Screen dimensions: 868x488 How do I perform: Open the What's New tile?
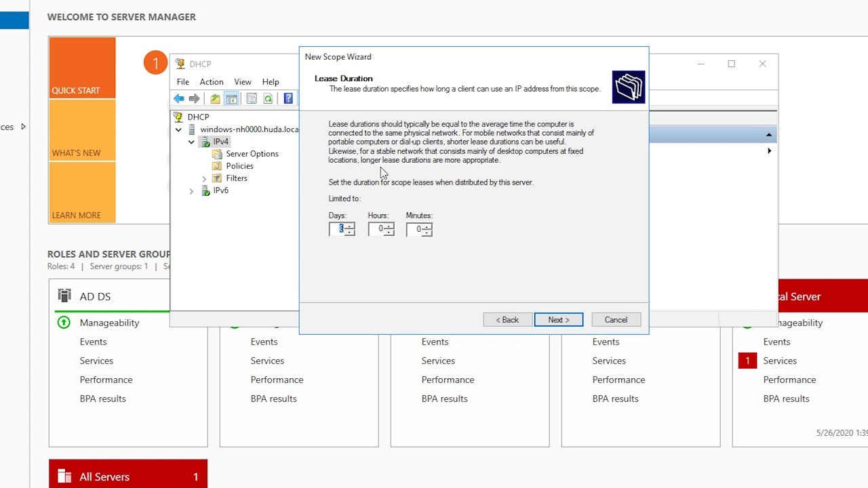82,130
